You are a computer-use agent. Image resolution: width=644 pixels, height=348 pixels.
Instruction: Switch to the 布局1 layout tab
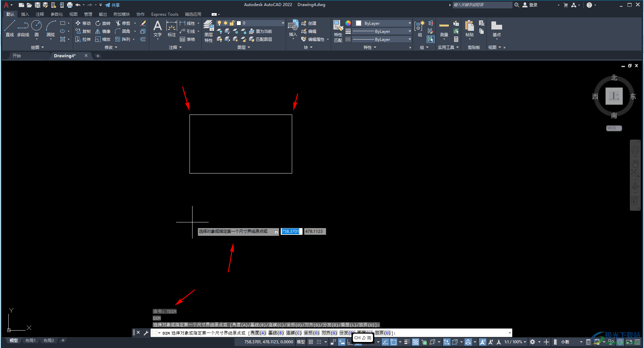(x=31, y=340)
